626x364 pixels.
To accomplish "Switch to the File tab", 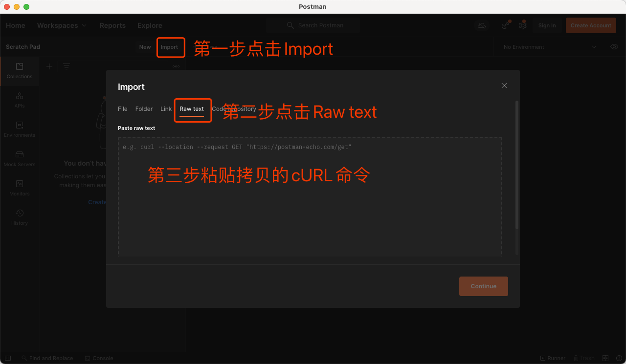I will (123, 109).
